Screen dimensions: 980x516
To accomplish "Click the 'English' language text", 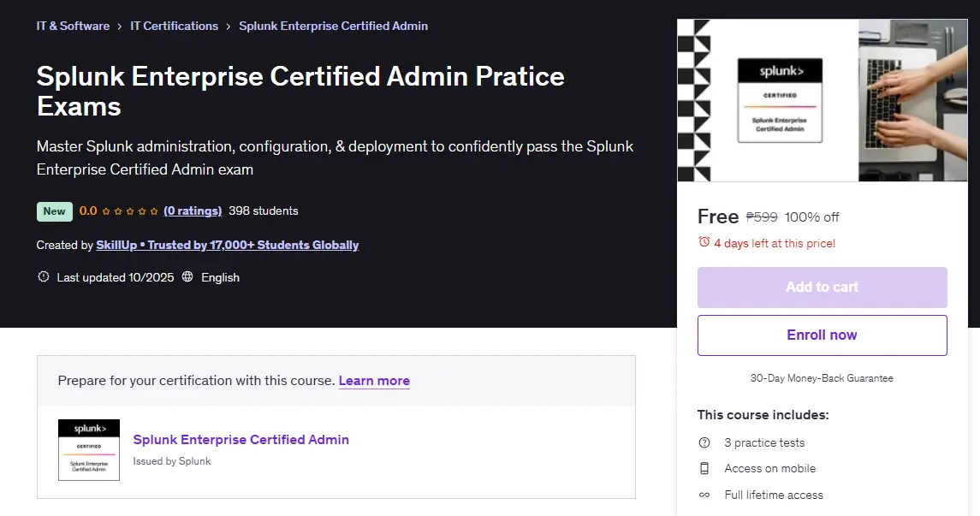I will [x=220, y=277].
